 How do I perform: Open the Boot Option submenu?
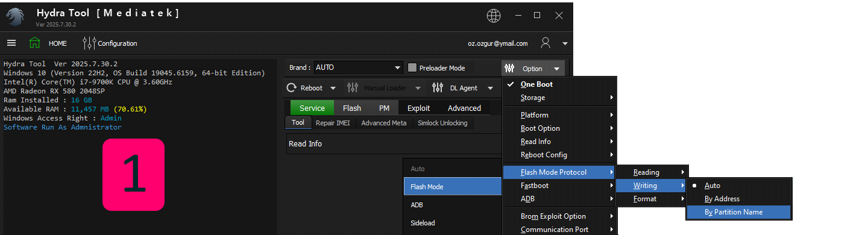tap(560, 128)
